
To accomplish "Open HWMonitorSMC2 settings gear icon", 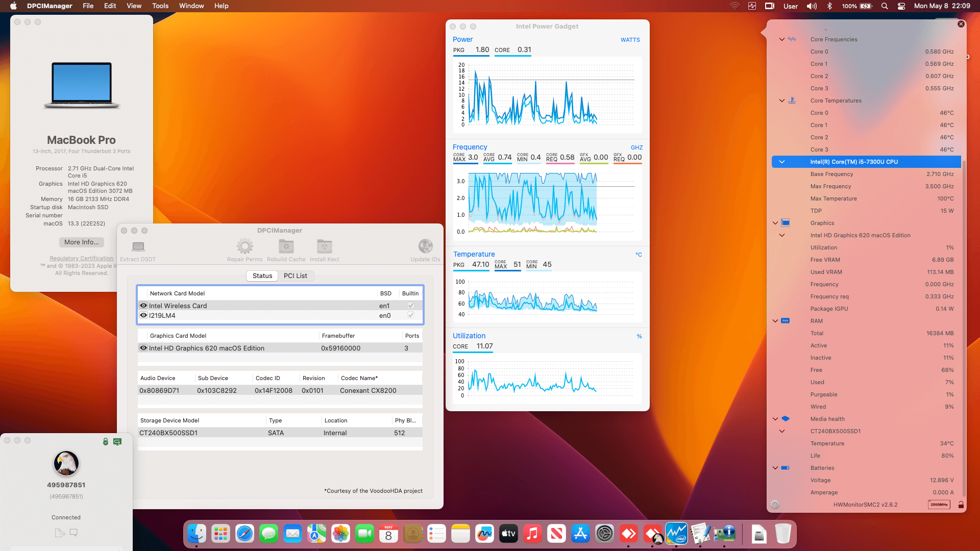I will [775, 505].
